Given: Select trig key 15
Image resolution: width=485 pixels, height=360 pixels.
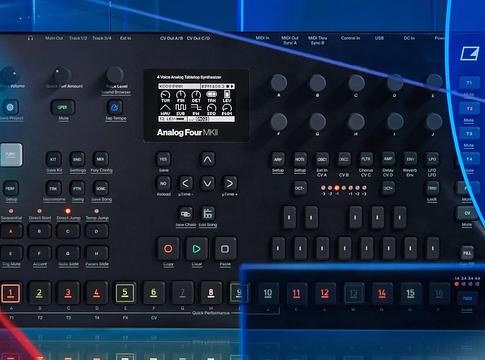Looking at the screenshot, I should (410, 293).
